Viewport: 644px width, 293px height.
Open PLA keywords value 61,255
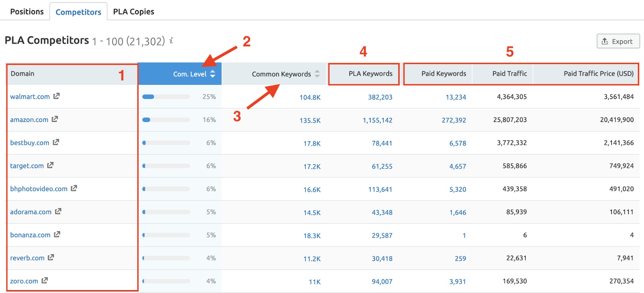tap(382, 166)
